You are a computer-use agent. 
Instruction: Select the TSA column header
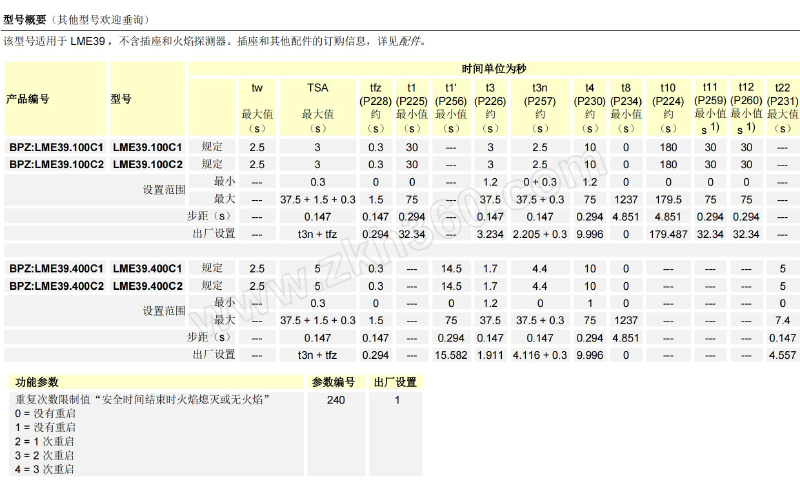317,107
